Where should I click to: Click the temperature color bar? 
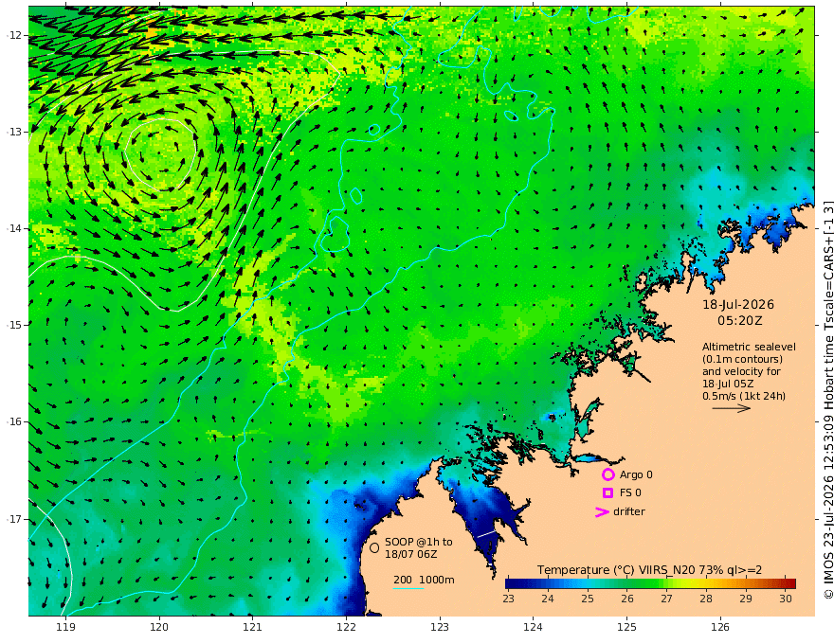[650, 583]
